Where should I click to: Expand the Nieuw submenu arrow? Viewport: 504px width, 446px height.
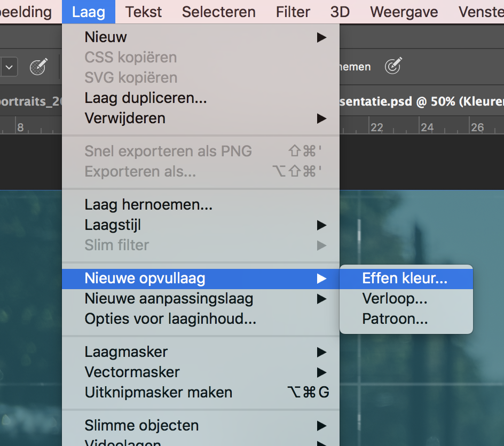pyautogui.click(x=321, y=37)
